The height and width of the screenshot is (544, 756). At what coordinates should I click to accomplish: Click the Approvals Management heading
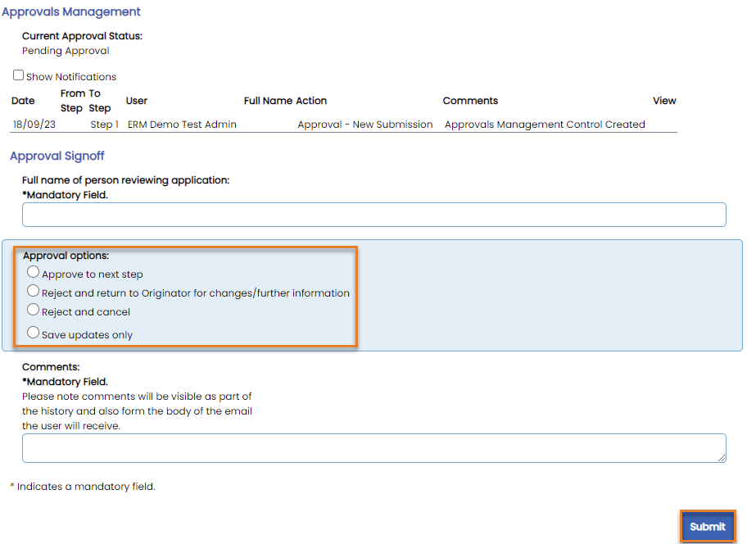click(x=71, y=11)
